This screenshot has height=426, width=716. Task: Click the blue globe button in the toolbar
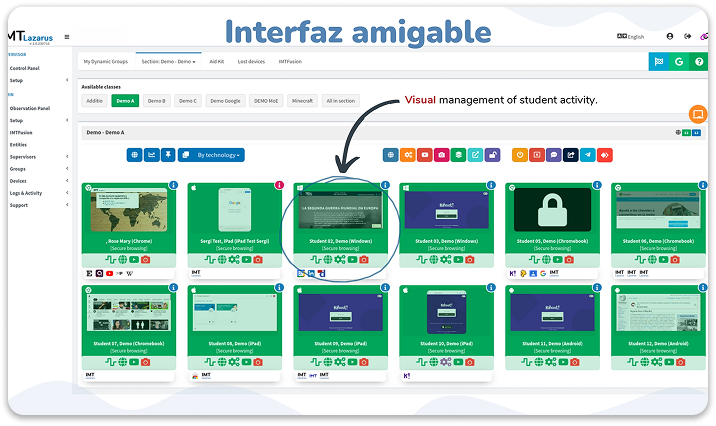click(134, 155)
